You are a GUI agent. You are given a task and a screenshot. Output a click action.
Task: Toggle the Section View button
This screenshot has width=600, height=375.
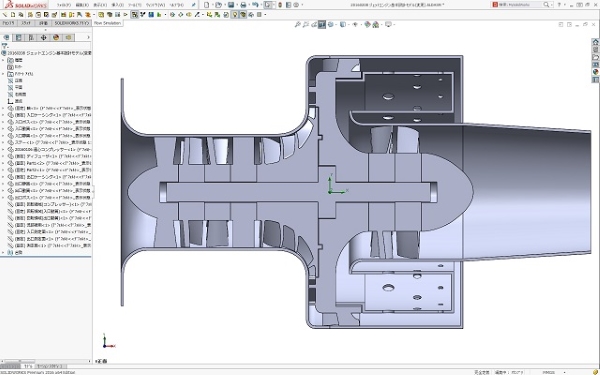click(322, 24)
